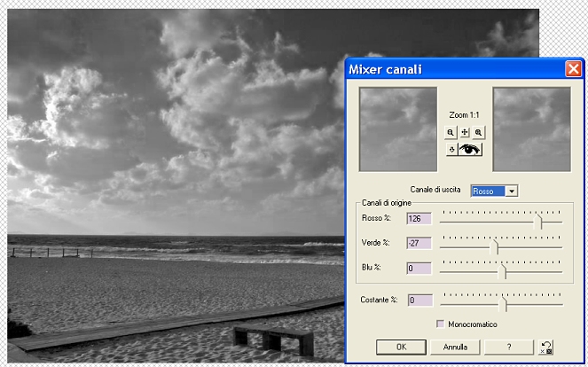The height and width of the screenshot is (367, 588).
Task: Click the pan/move preview button
Action: click(x=465, y=132)
